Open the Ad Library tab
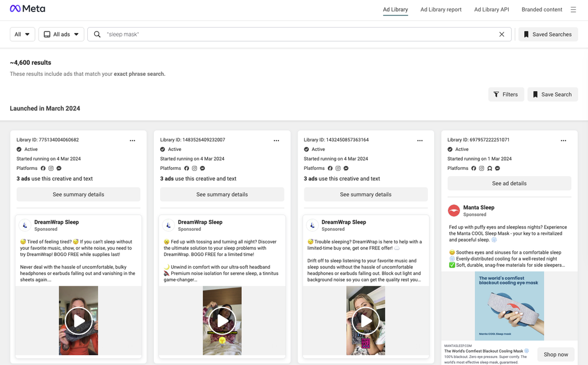This screenshot has height=365, width=588. 395,10
